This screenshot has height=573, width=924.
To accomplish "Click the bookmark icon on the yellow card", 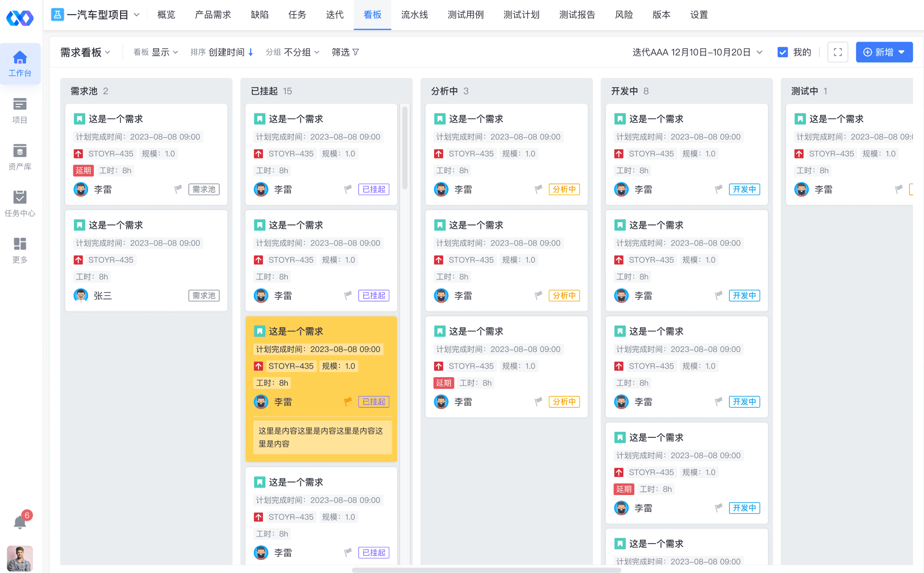I will click(260, 331).
